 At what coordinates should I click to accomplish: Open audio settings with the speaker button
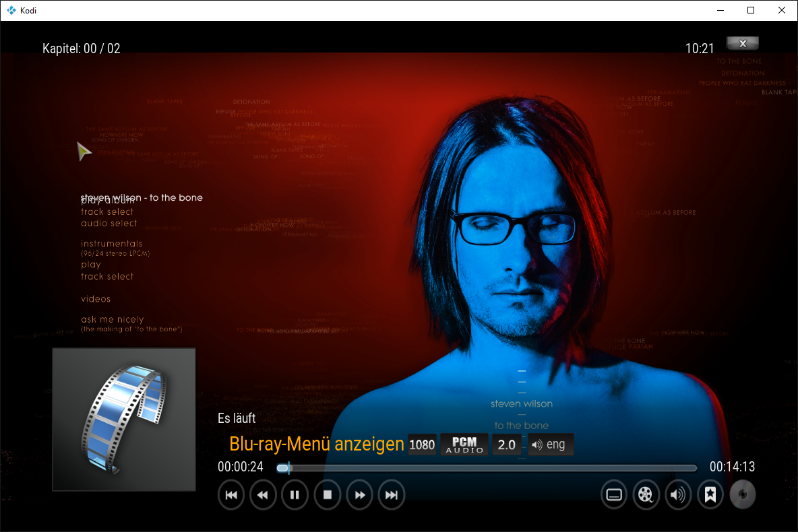678,495
